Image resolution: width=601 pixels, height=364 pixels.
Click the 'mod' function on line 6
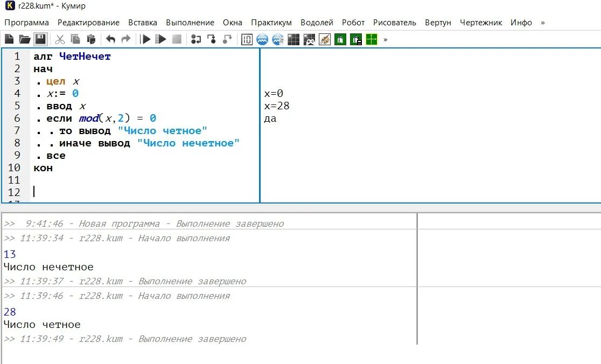(x=88, y=118)
